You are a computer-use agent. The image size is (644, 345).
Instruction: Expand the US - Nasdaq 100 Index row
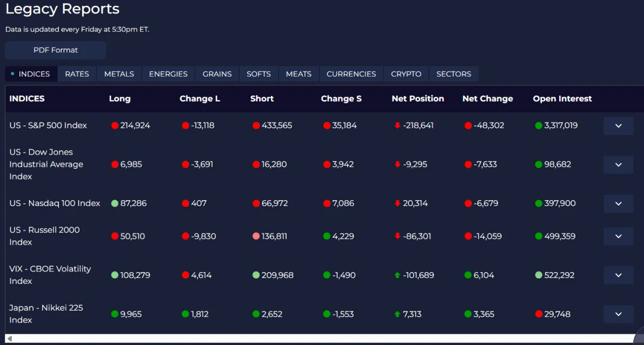[x=618, y=203]
